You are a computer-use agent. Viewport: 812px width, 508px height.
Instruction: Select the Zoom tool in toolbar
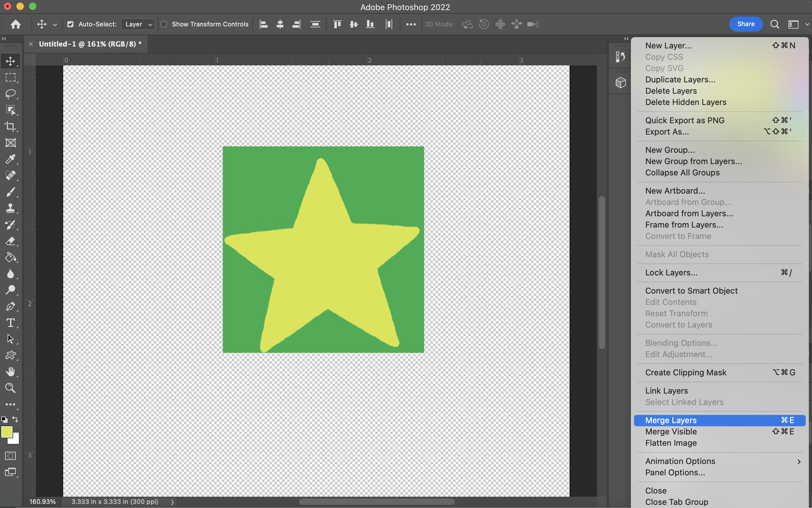tap(10, 388)
